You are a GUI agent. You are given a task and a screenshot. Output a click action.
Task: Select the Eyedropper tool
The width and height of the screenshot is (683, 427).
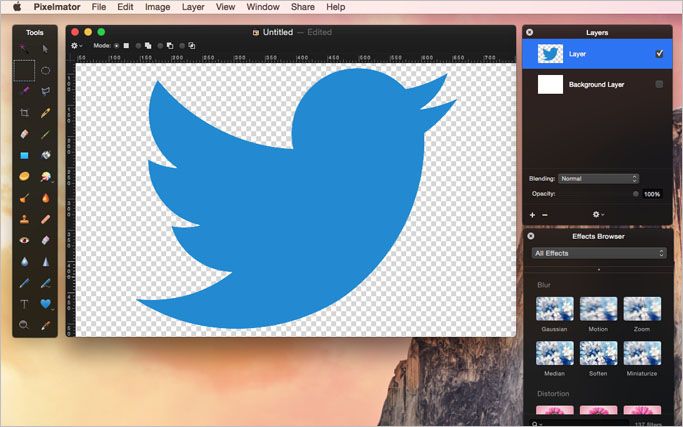[45, 325]
